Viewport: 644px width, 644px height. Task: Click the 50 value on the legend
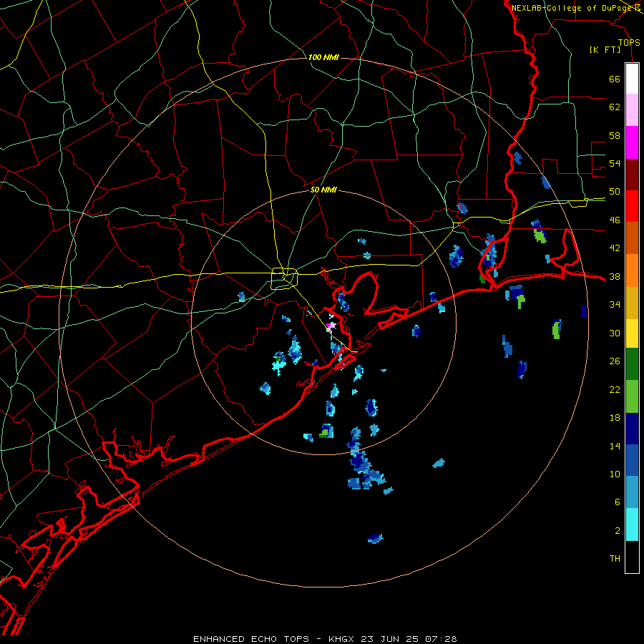[615, 192]
